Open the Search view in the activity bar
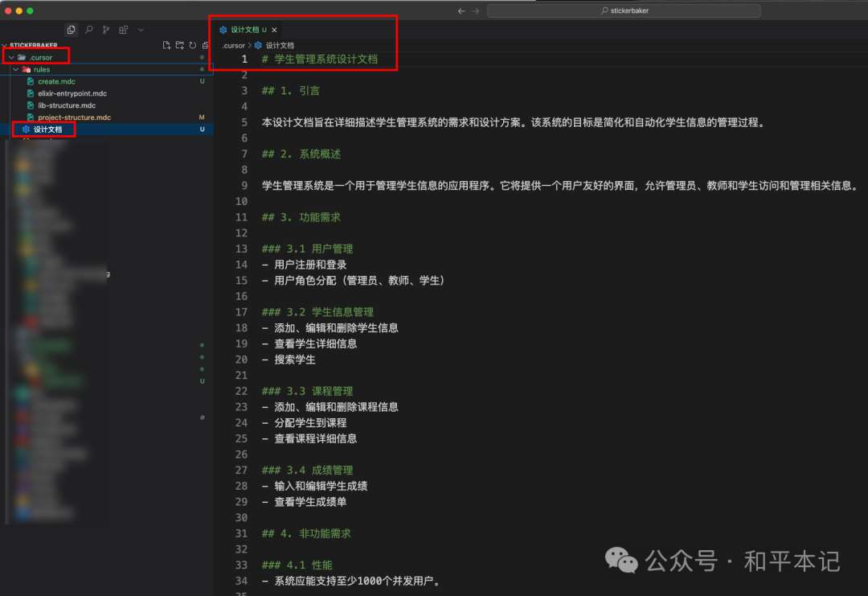 88,29
